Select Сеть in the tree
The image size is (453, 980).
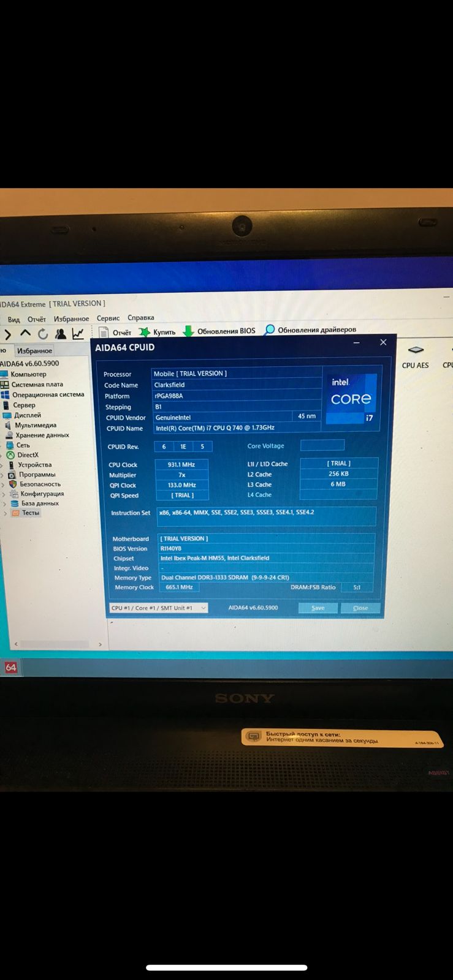coord(23,445)
